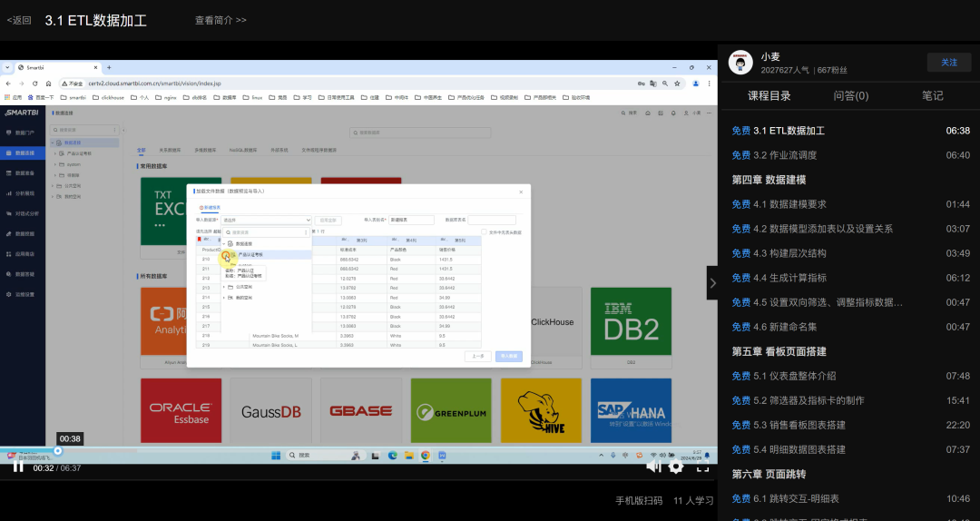This screenshot has height=521, width=980.
Task: Play lesson 5.3 销售看板图表搭建
Action: (x=850, y=425)
